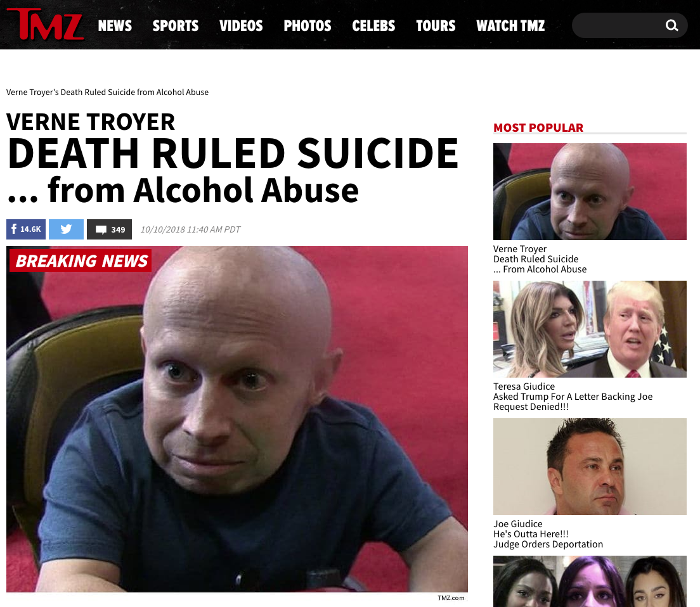
Task: Open Verne Troyer Death Ruled Suicide sidebar link
Action: [x=540, y=259]
